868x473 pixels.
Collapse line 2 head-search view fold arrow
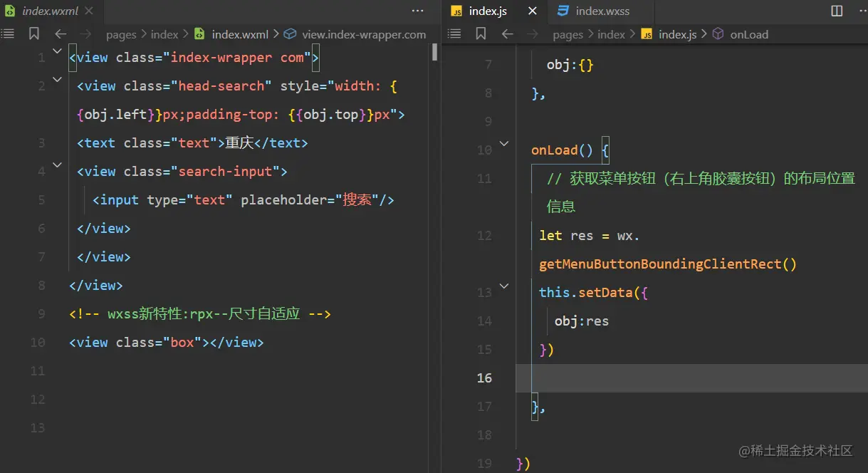click(x=57, y=80)
